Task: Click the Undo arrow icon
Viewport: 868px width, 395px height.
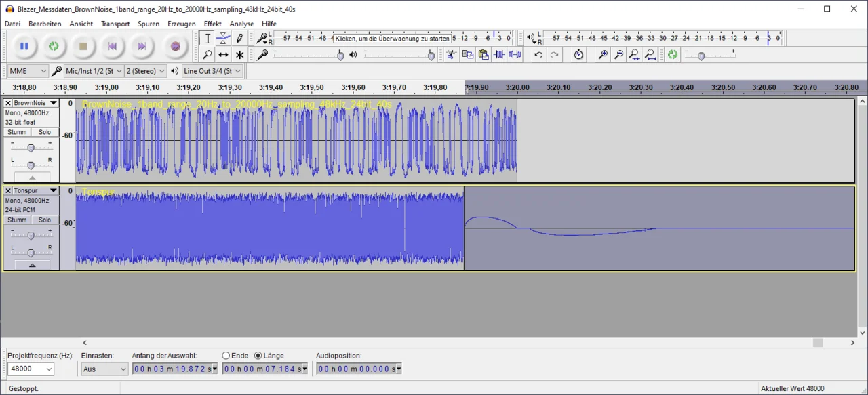Action: 538,55
